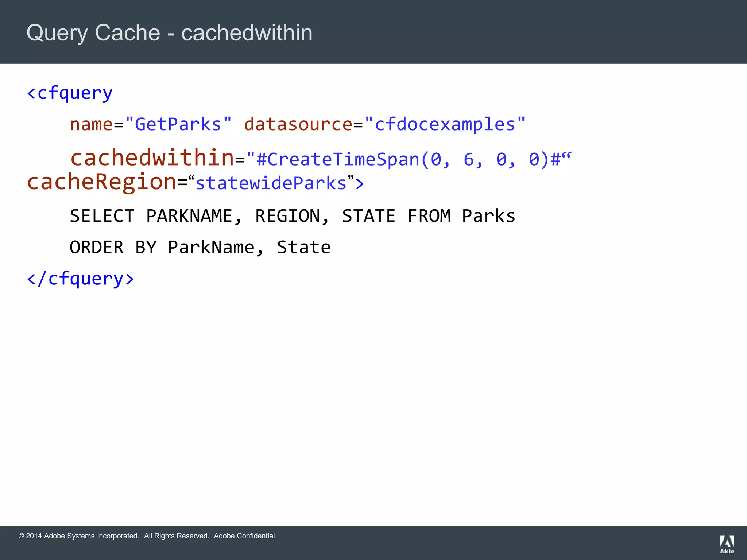The width and height of the screenshot is (747, 560).
Task: Click the 'ORDER BY ParkName, State' line
Action: [200, 248]
